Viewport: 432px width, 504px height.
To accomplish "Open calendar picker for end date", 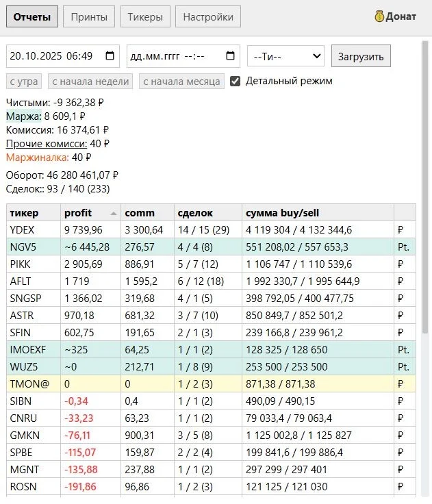I will pyautogui.click(x=231, y=56).
